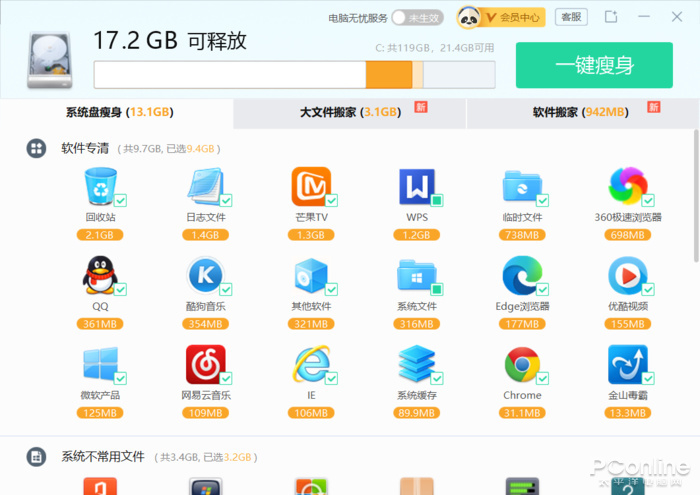Click the Recycle Bin (回收站) icon

point(100,186)
